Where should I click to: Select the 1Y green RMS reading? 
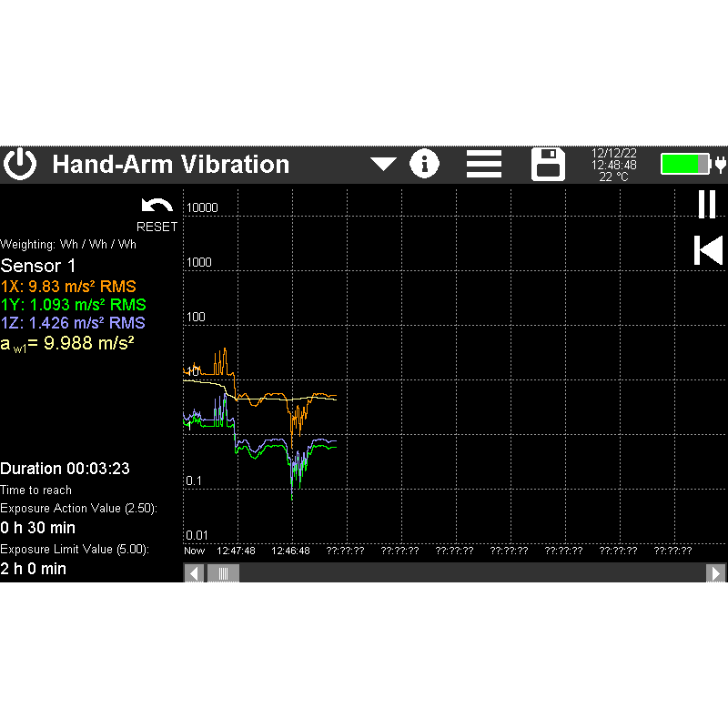(73, 305)
